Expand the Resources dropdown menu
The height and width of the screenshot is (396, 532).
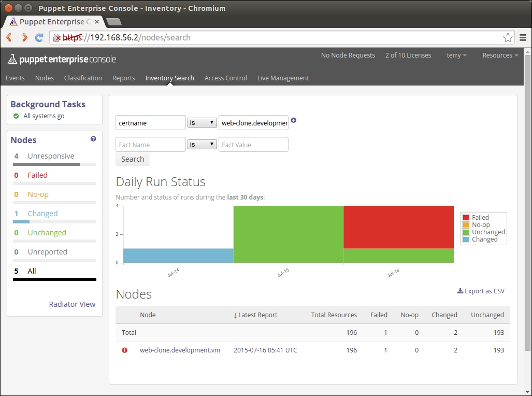(500, 55)
